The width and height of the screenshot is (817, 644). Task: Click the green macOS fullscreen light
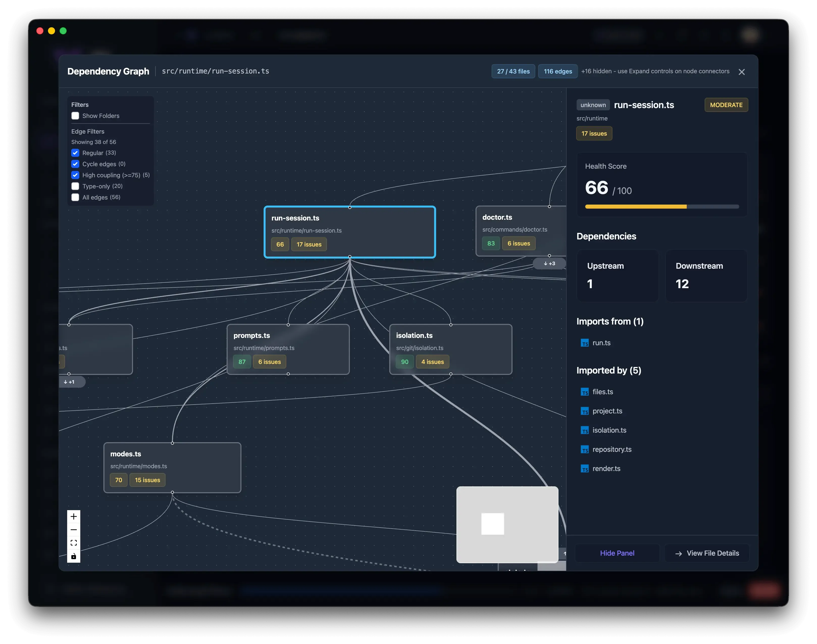(x=63, y=31)
